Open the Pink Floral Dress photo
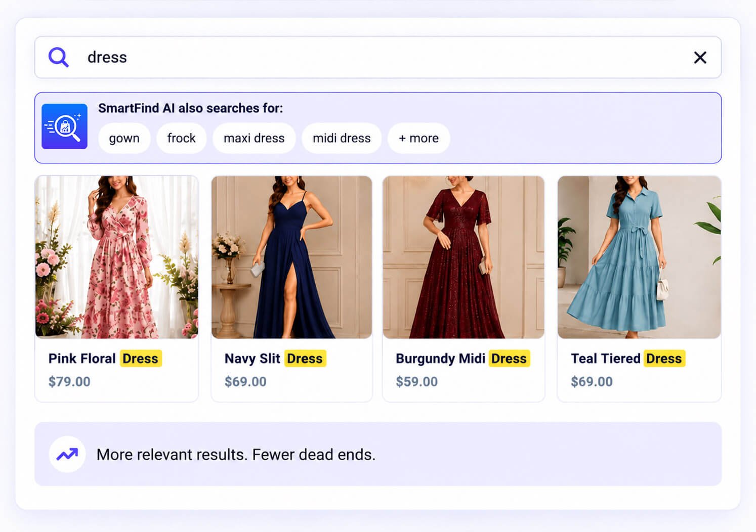Viewport: 756px width, 532px height. point(117,257)
